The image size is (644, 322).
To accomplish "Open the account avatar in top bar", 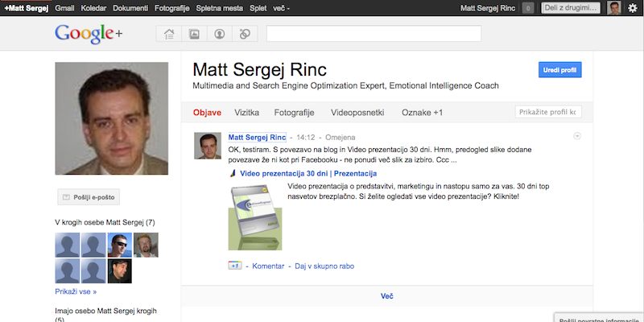I will click(x=614, y=8).
